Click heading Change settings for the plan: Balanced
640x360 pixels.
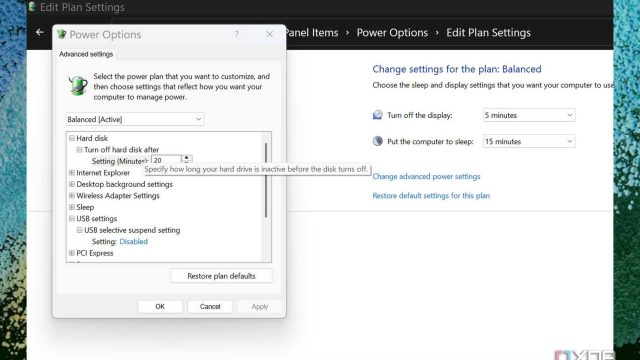(x=457, y=69)
